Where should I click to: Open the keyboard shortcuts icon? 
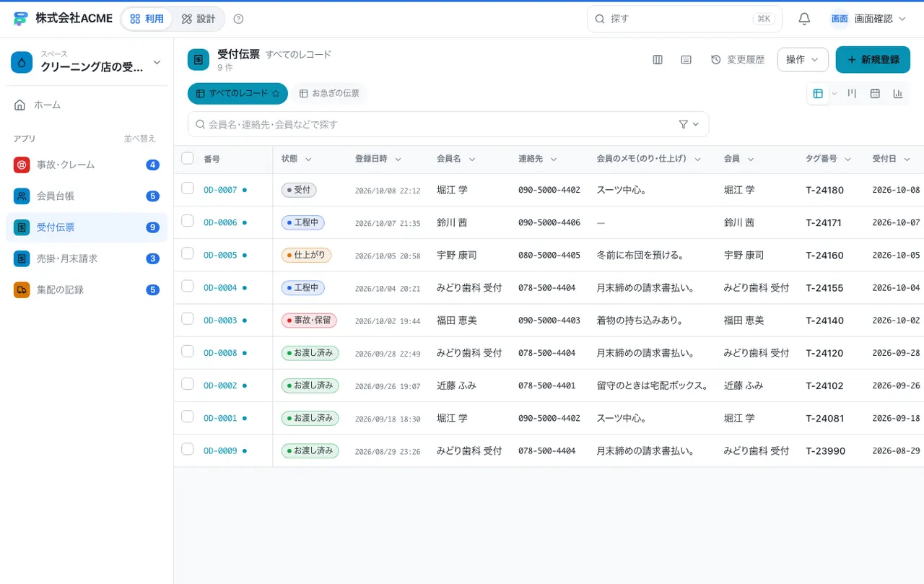[x=687, y=60]
